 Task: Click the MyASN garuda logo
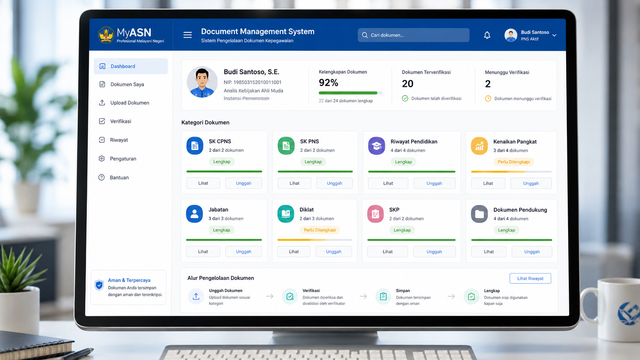[106, 35]
